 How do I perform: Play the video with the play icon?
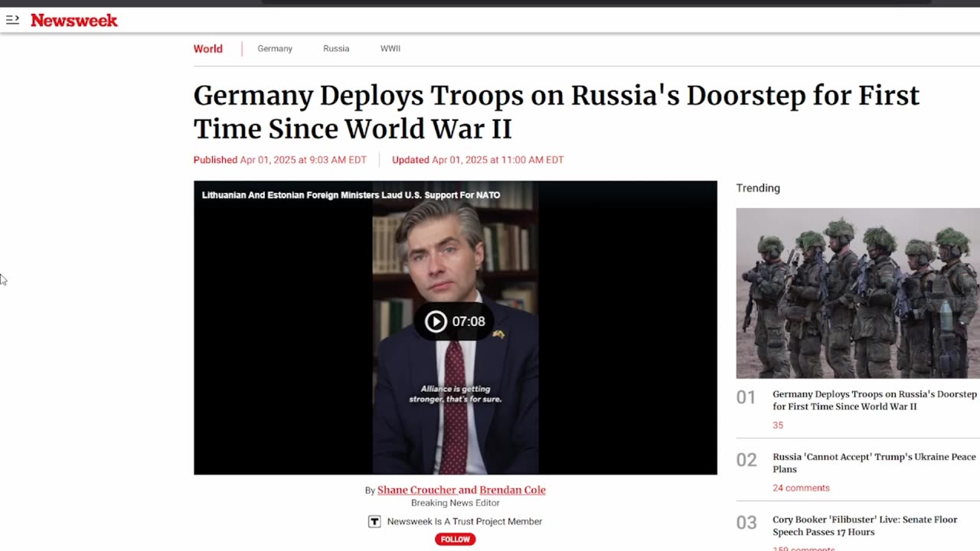coord(436,321)
